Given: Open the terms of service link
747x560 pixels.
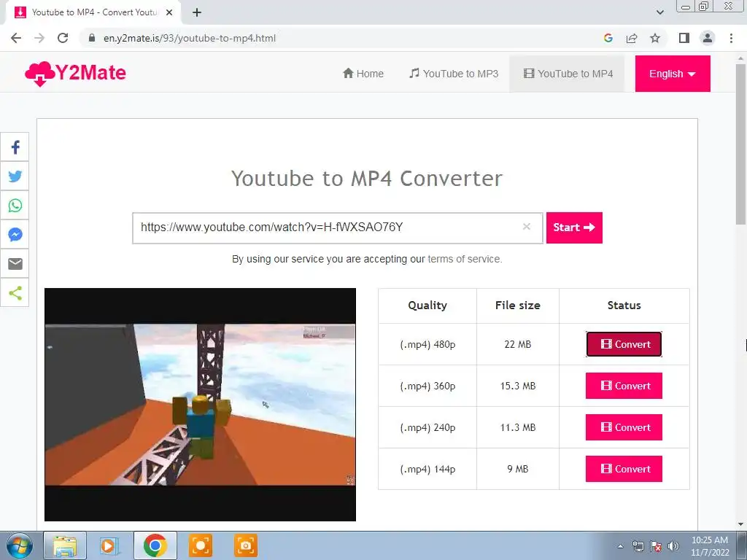Looking at the screenshot, I should 463,259.
